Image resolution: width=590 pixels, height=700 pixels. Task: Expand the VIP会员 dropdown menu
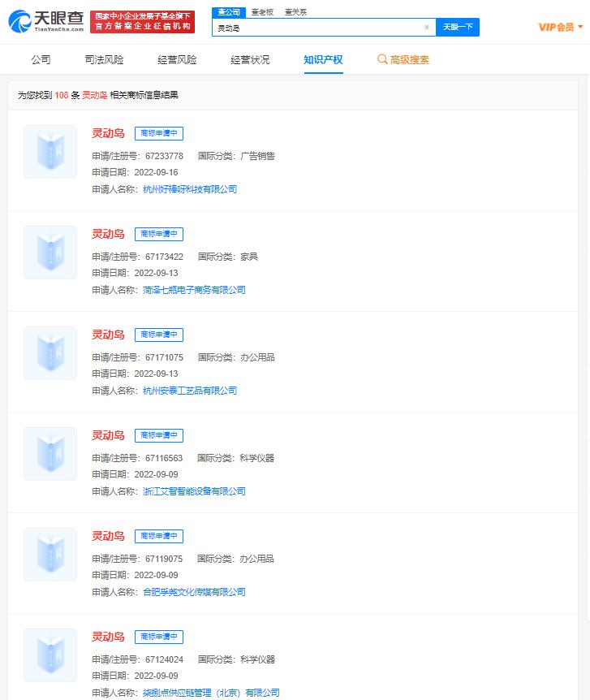[x=561, y=28]
